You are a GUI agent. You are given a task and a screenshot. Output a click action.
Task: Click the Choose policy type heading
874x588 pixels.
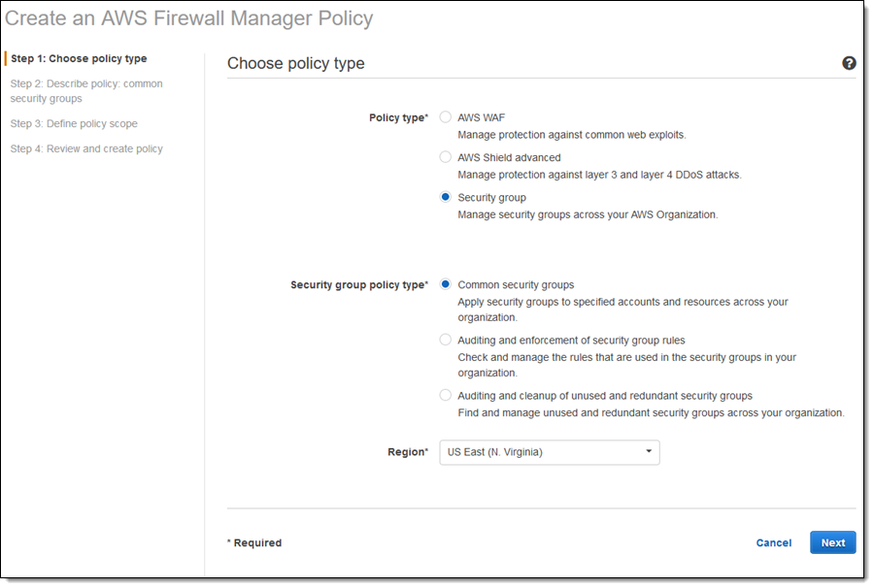coord(296,64)
